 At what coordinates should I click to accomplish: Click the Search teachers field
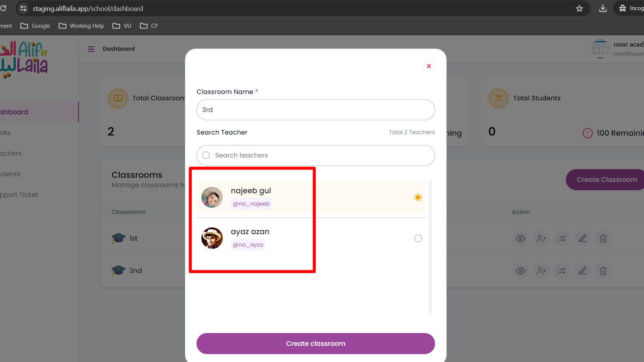pyautogui.click(x=316, y=155)
